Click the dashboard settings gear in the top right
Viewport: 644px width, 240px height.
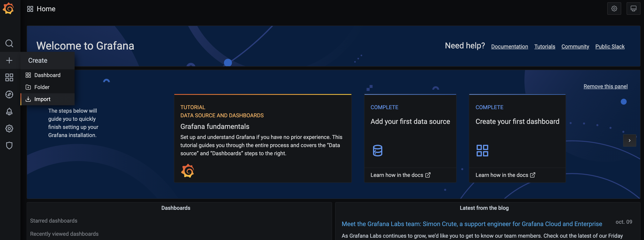click(x=614, y=9)
